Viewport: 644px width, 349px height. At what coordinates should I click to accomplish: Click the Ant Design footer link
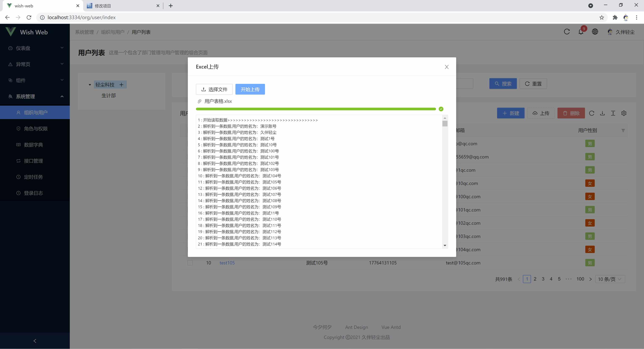coord(357,327)
